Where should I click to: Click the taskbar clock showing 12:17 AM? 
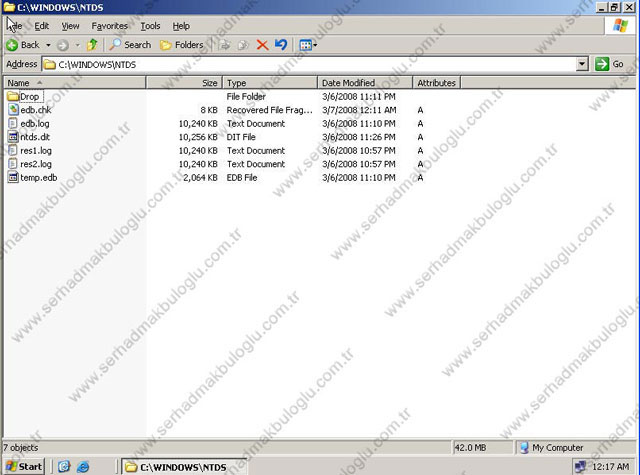pos(610,466)
